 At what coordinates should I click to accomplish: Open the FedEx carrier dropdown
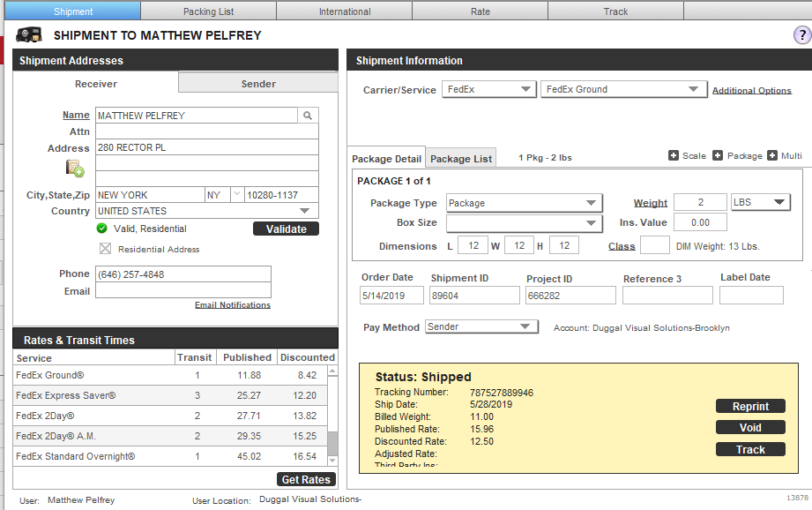pyautogui.click(x=488, y=89)
